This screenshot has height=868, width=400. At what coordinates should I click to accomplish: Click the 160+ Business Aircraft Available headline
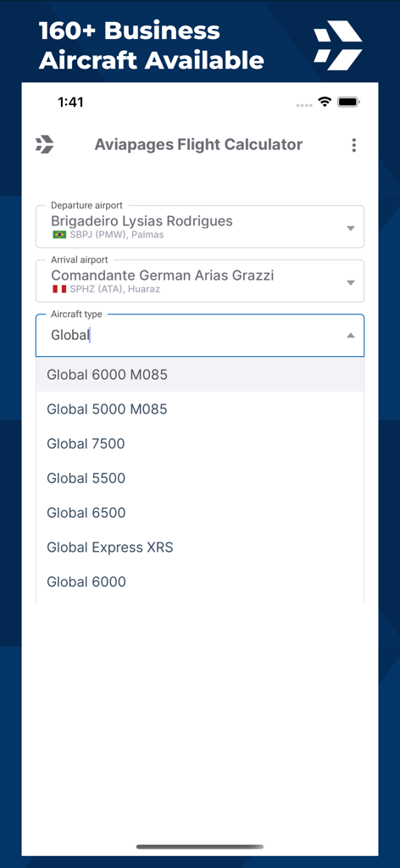151,46
